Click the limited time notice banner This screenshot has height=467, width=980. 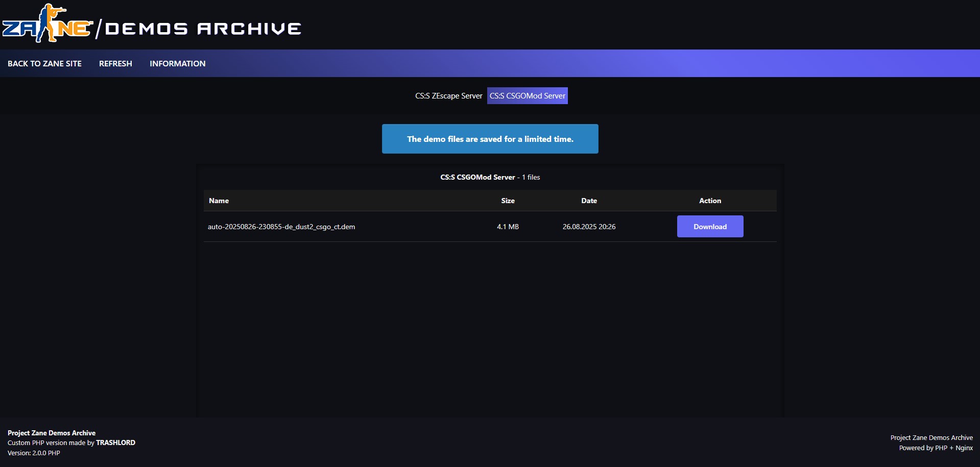click(490, 139)
